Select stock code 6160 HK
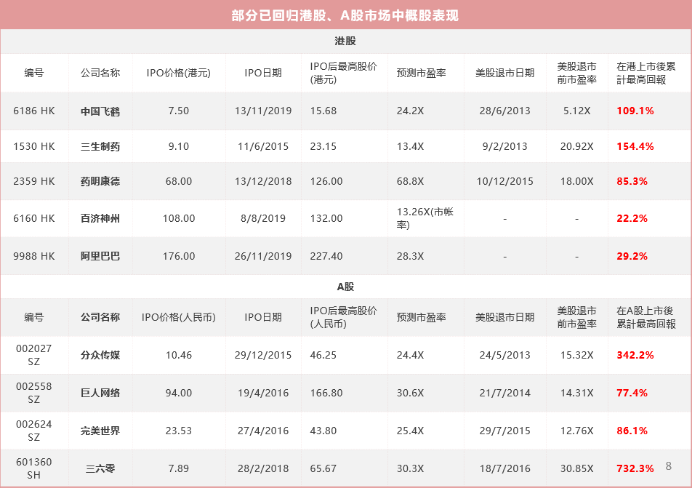The height and width of the screenshot is (488, 693). 34,219
